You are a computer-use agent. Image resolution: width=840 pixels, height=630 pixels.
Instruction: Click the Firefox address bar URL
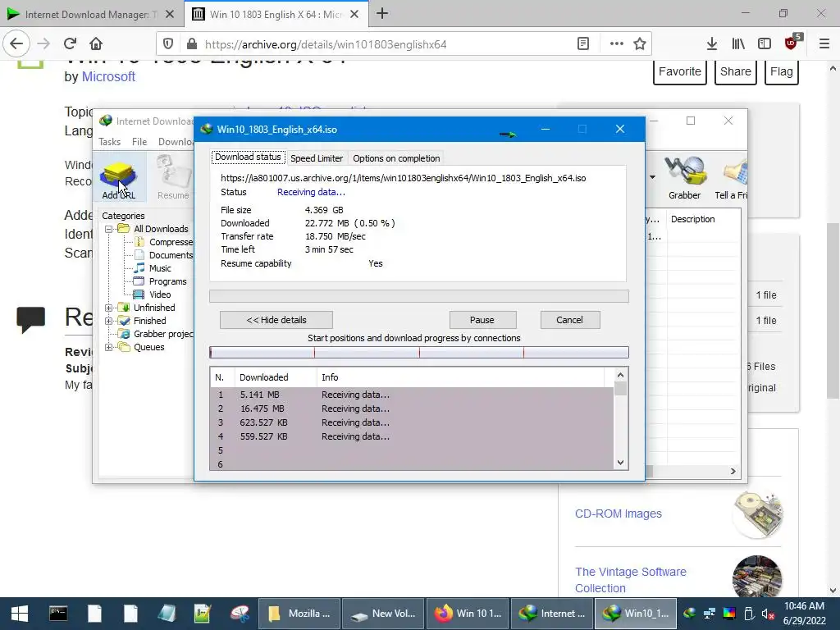pos(326,44)
